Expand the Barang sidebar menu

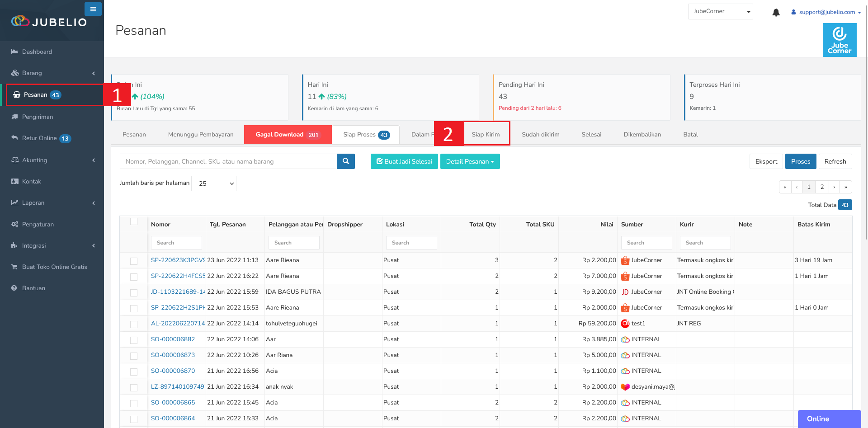pyautogui.click(x=52, y=73)
